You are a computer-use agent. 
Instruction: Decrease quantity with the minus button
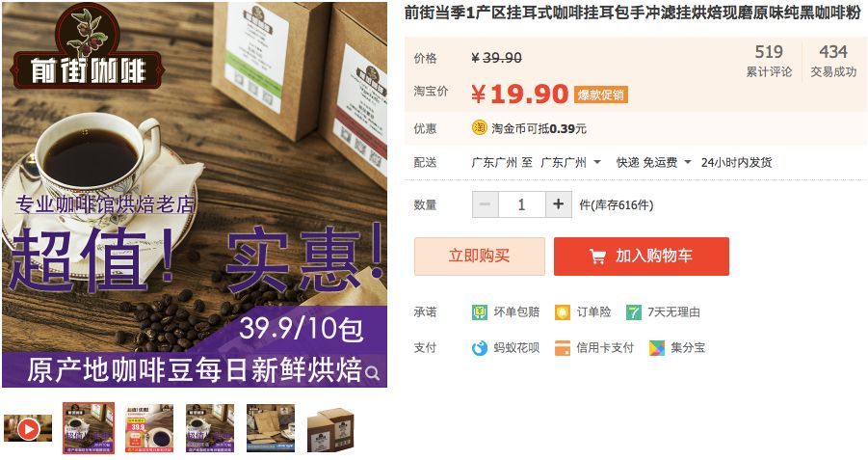485,204
